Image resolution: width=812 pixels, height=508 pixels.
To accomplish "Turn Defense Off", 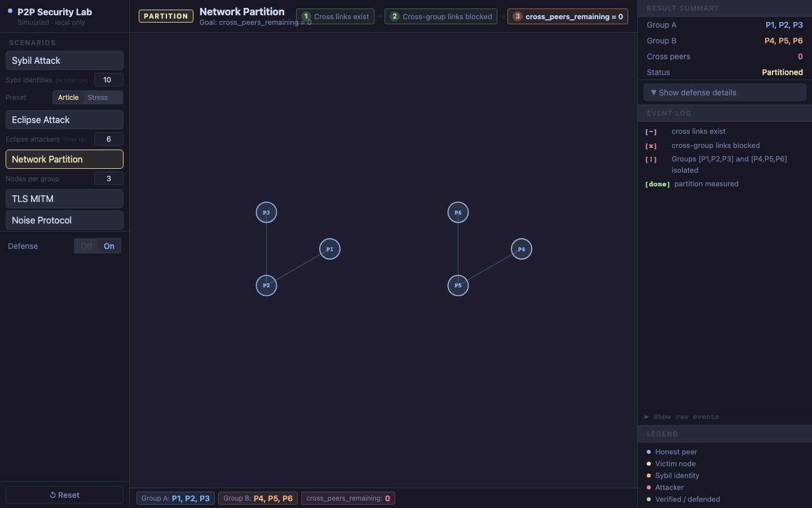I will (86, 246).
